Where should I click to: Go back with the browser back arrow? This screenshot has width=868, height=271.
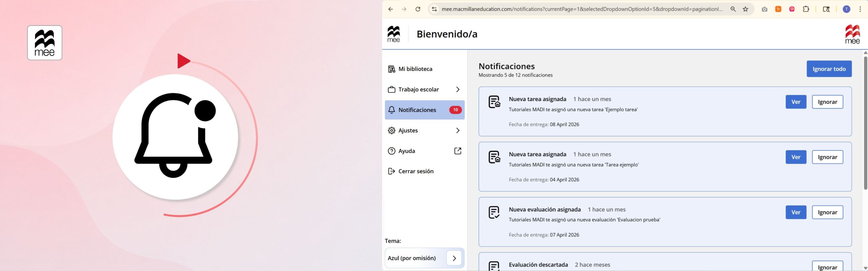tap(391, 9)
